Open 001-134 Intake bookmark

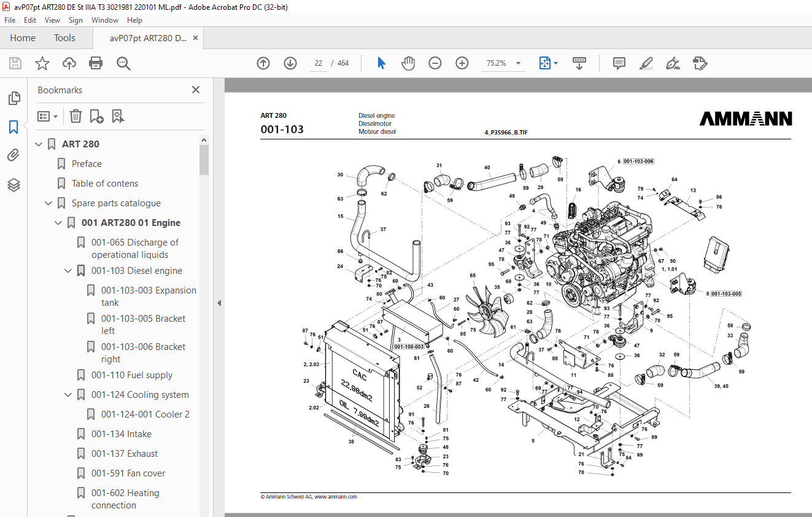click(x=122, y=434)
